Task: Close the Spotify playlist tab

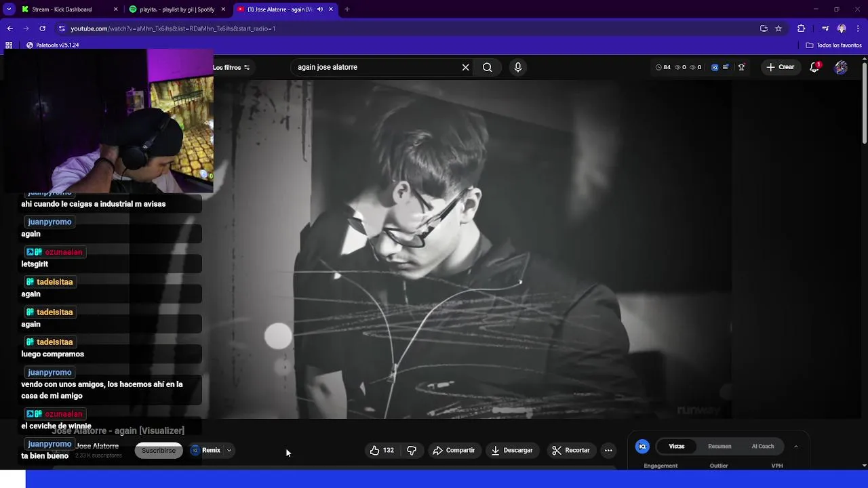Action: click(x=223, y=9)
